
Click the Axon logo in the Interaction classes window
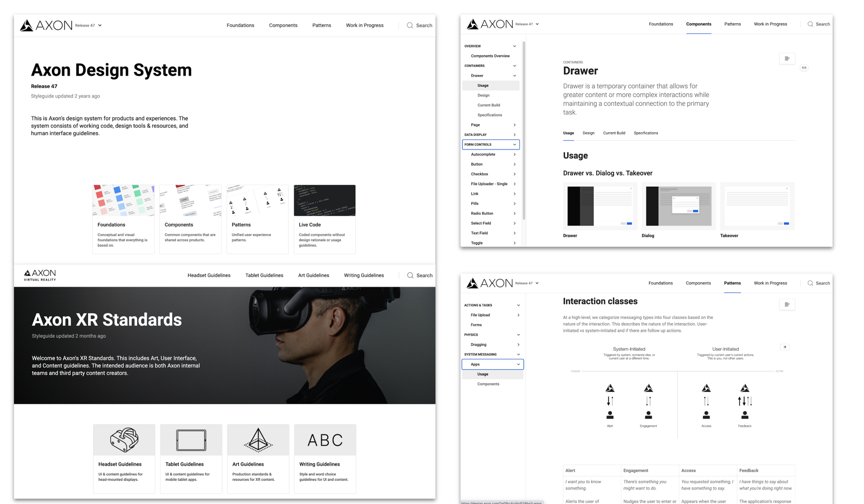point(490,283)
